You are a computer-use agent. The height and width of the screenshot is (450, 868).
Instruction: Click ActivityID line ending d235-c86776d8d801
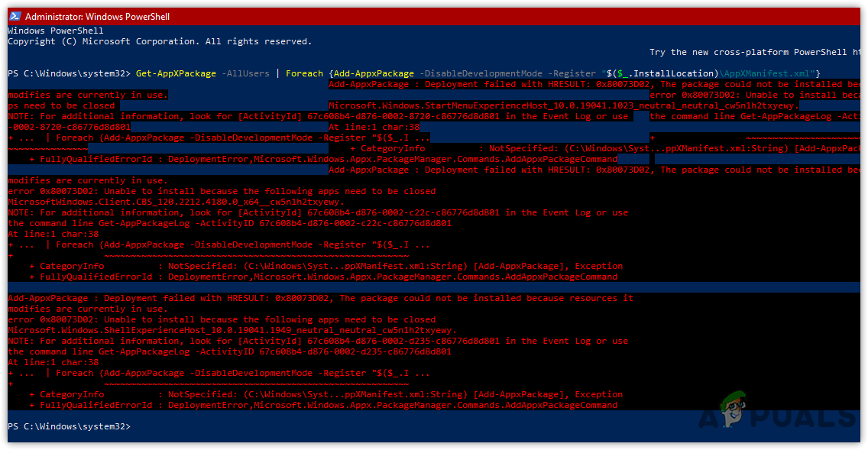(230, 352)
